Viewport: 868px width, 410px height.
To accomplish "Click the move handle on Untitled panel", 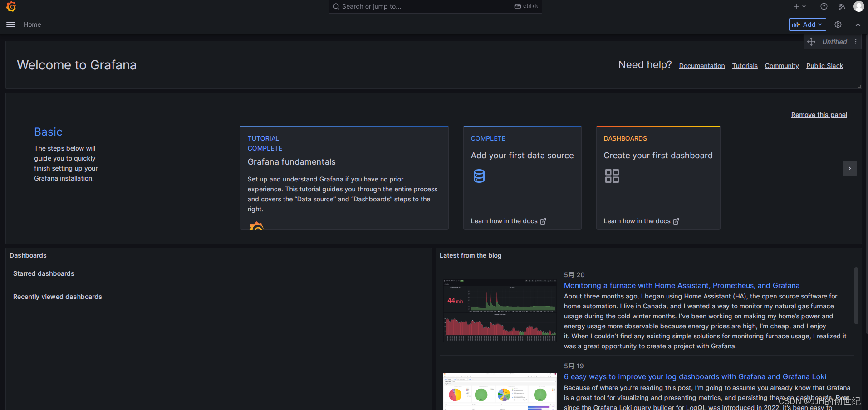I will [811, 42].
